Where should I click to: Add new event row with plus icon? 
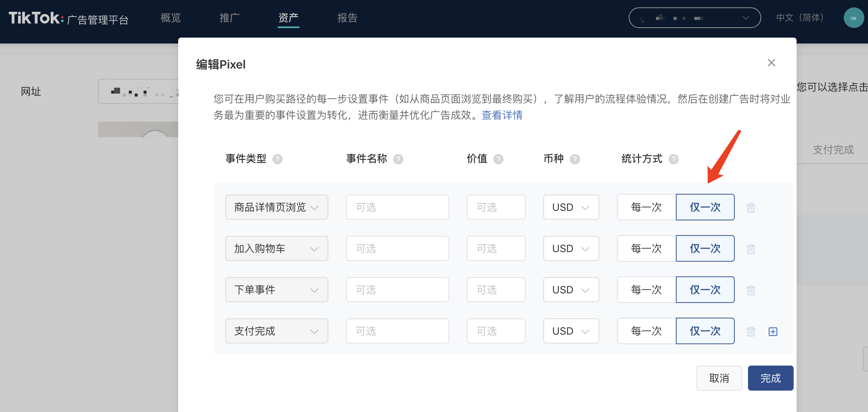(x=773, y=332)
